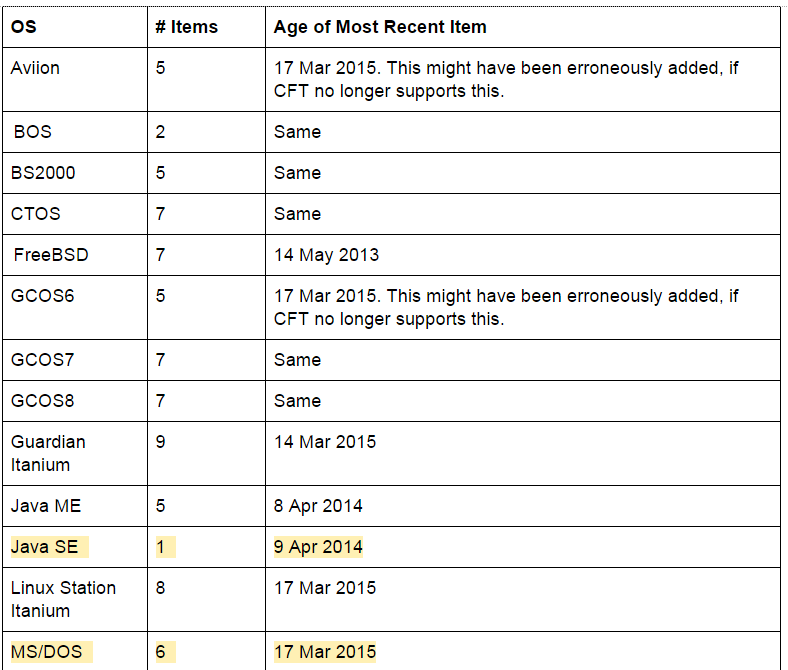This screenshot has height=670, width=788.
Task: Click the "8 Apr 2014" date text
Action: (x=318, y=506)
